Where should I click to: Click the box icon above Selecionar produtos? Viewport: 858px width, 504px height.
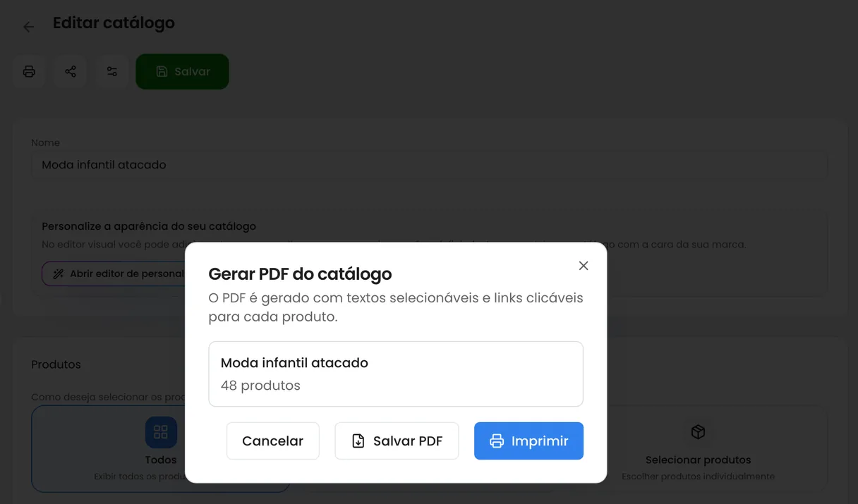pyautogui.click(x=698, y=432)
